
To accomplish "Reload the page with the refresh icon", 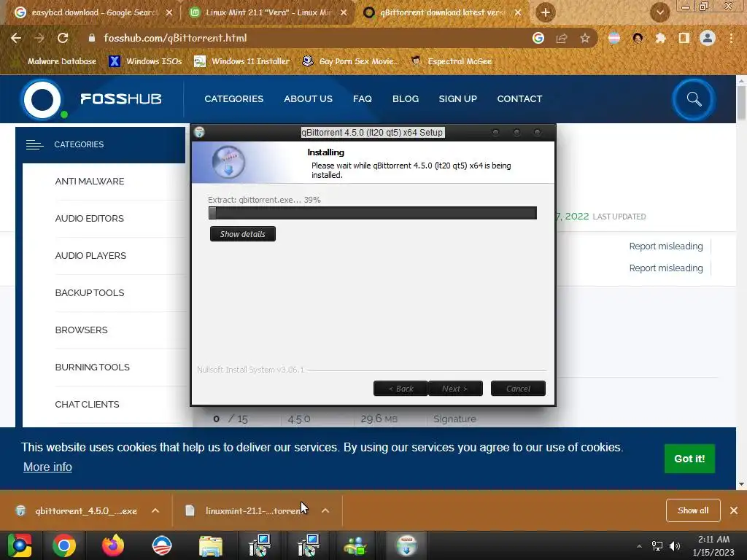I will (x=63, y=38).
